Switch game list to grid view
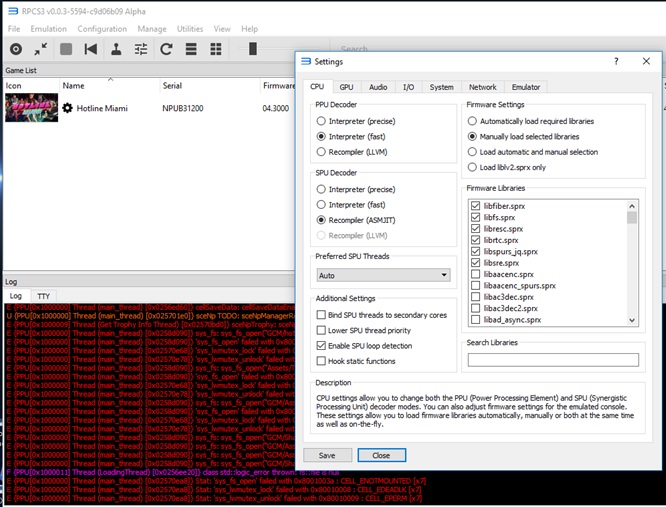 pos(216,49)
